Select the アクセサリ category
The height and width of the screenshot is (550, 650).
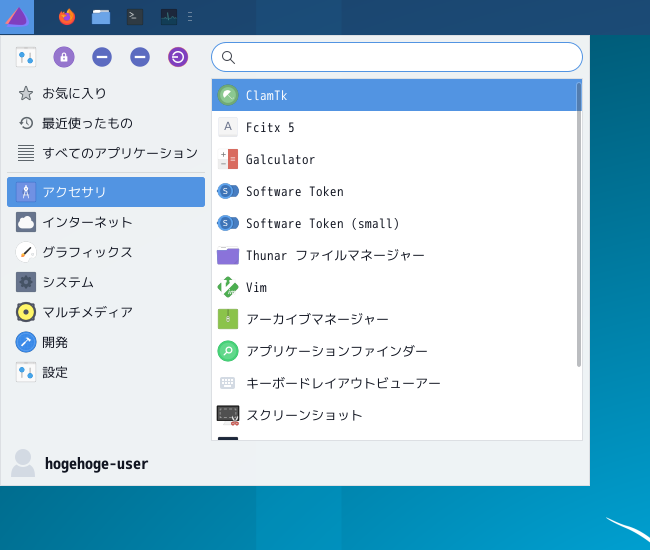tap(106, 192)
